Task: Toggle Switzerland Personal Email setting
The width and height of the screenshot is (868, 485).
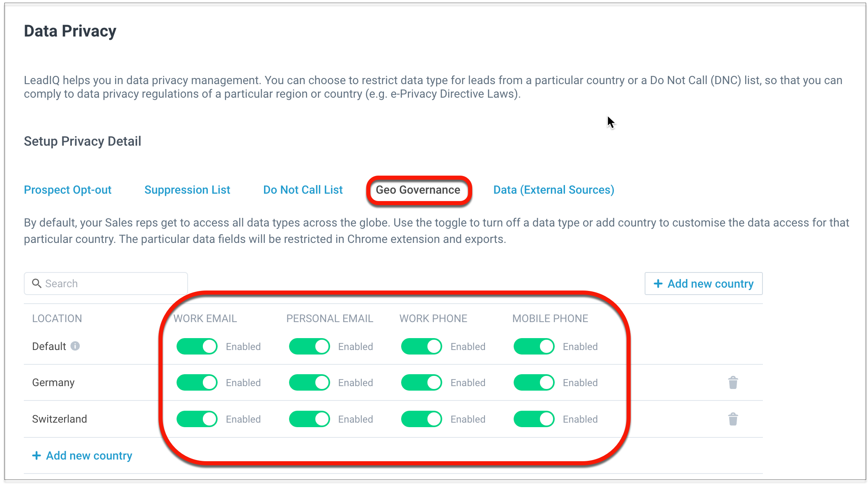Action: [309, 419]
